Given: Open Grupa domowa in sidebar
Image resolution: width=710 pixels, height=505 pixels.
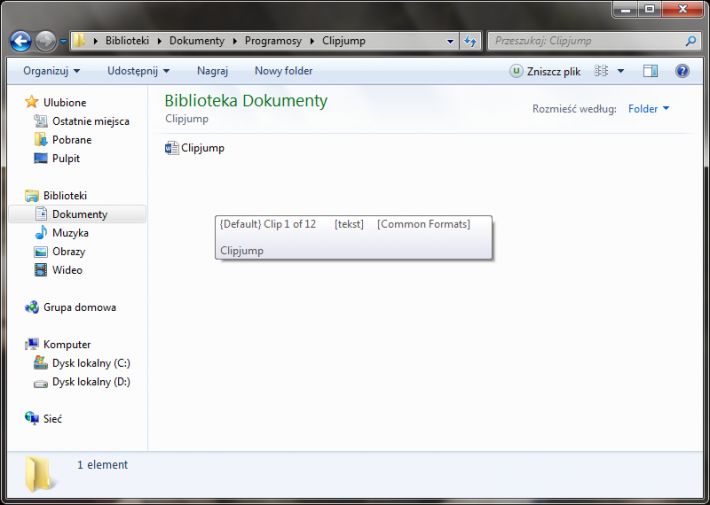Looking at the screenshot, I should point(80,307).
